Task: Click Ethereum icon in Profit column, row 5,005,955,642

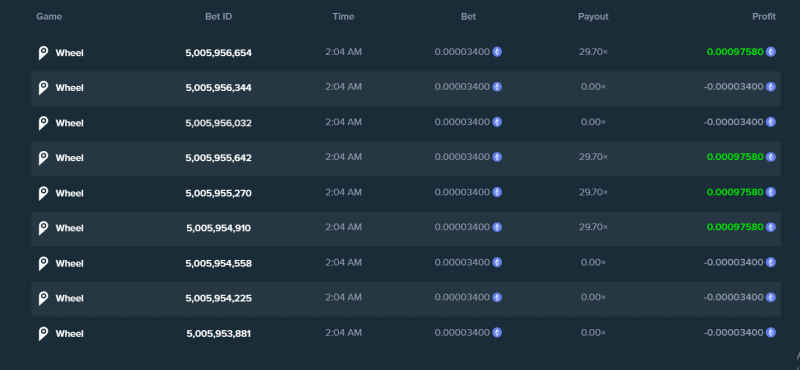Action: (770, 157)
